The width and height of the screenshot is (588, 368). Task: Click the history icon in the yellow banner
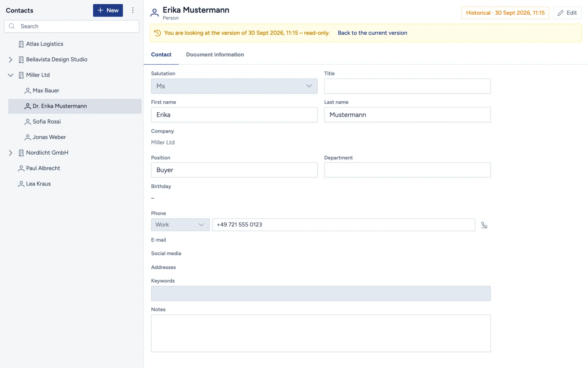point(158,33)
